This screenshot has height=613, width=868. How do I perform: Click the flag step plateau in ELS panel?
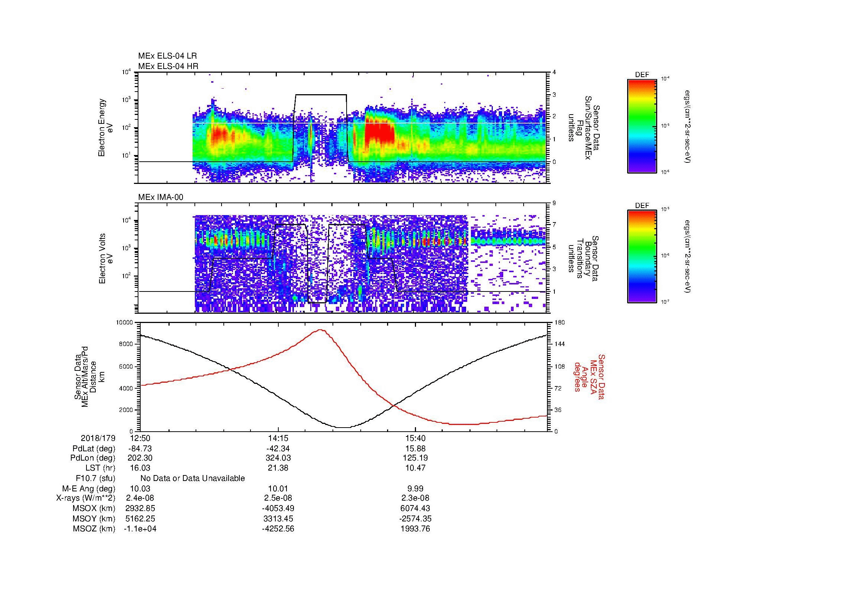[321, 95]
